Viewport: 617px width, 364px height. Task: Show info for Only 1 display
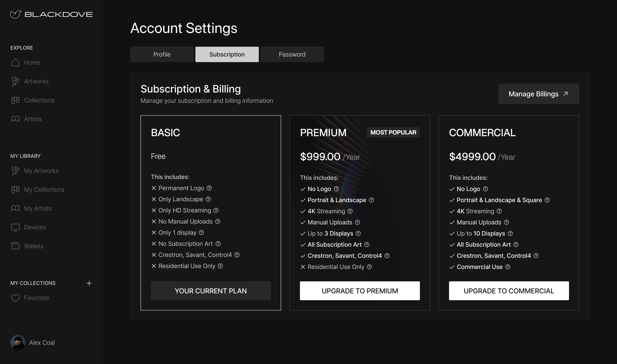(x=202, y=233)
